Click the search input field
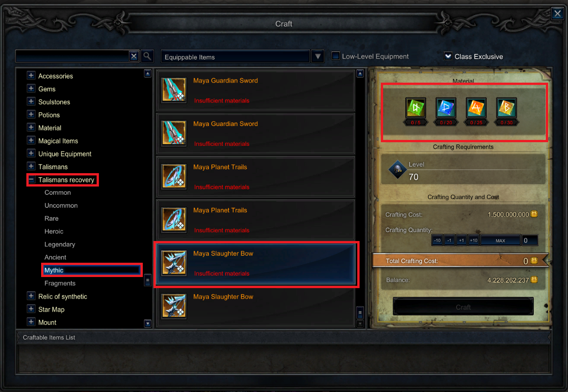 pos(72,56)
